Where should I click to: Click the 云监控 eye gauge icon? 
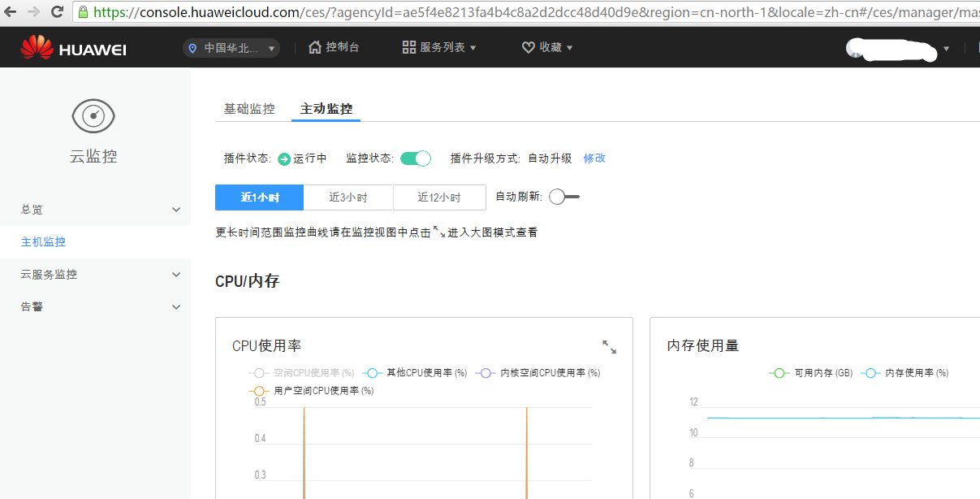coord(93,116)
